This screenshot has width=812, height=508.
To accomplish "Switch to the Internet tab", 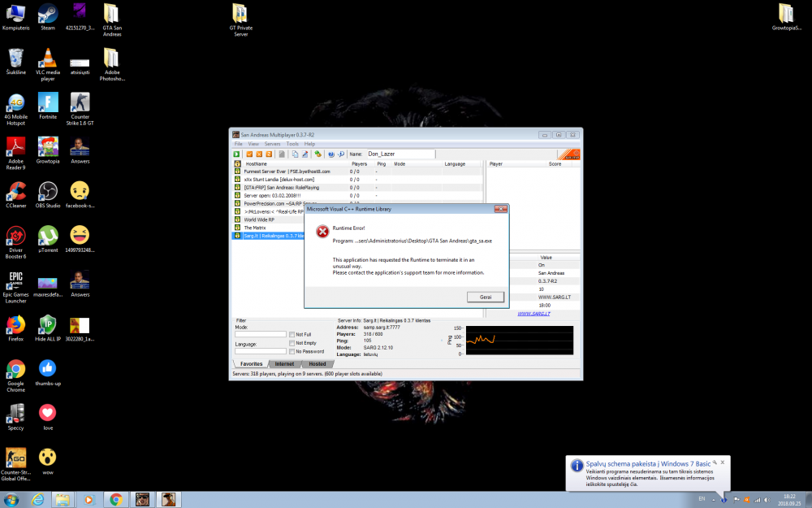I will pyautogui.click(x=284, y=364).
